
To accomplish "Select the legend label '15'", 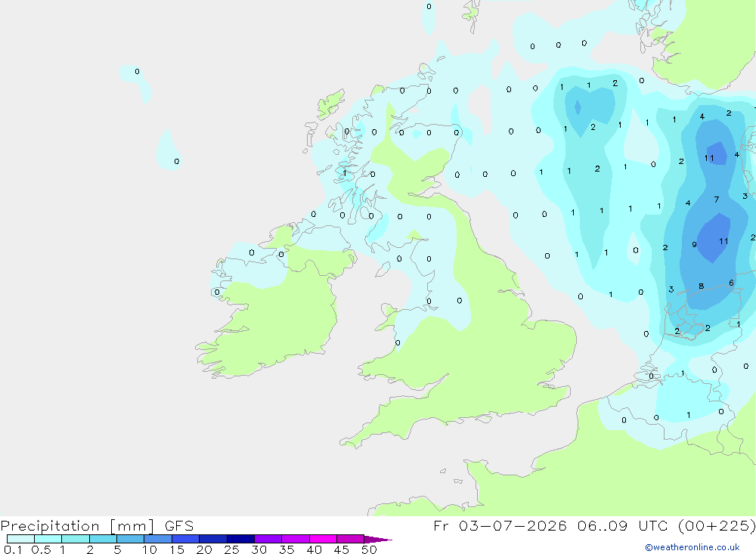I will click(x=176, y=549).
